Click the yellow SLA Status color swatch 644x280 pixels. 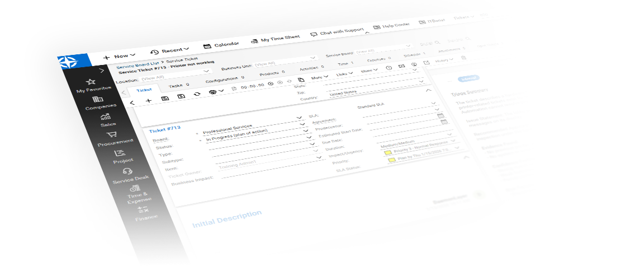click(x=392, y=160)
